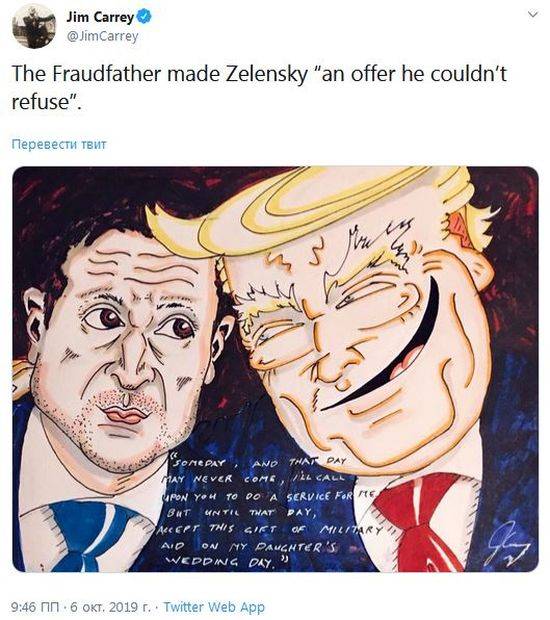
Task: Open the attached cartoon painting image
Action: [x=275, y=369]
